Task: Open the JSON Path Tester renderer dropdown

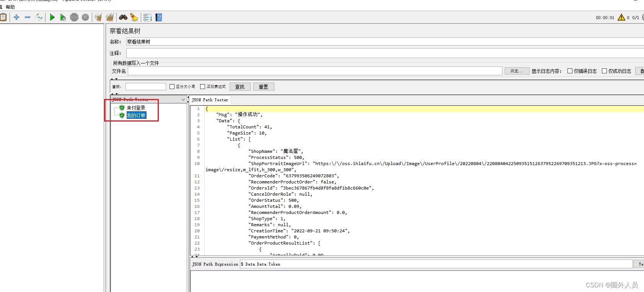Action: [x=148, y=99]
